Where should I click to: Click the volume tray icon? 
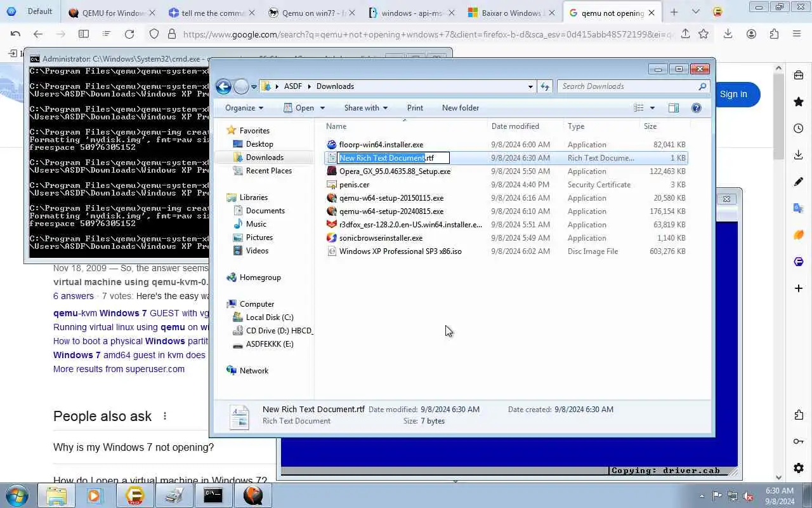coord(748,496)
